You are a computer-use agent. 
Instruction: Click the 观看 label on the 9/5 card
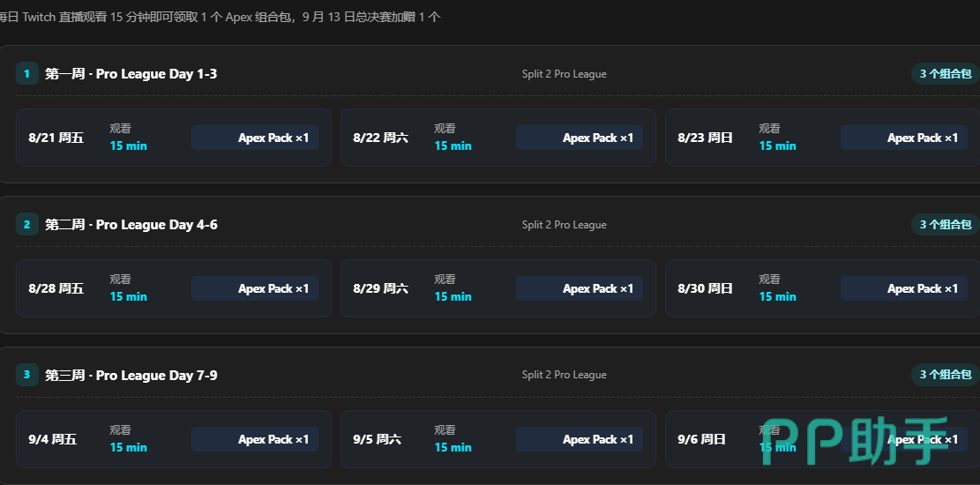pyautogui.click(x=445, y=430)
